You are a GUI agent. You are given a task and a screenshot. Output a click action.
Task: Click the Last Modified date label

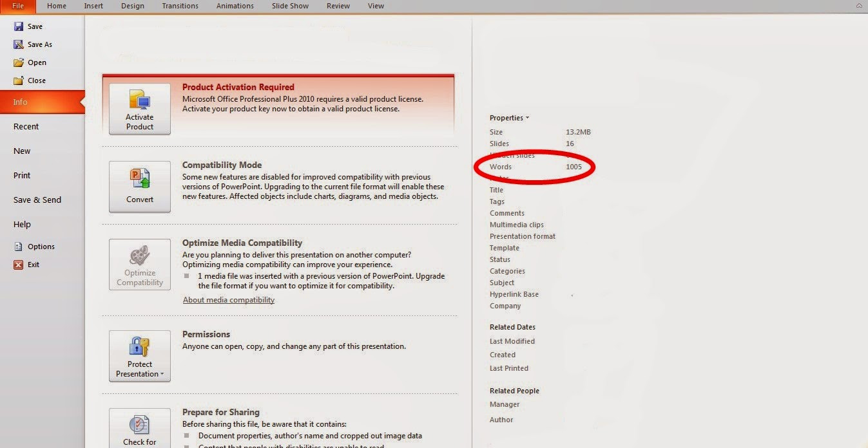512,341
